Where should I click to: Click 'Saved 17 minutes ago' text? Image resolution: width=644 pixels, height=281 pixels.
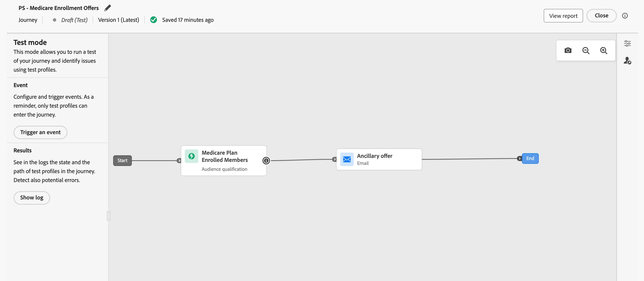188,20
